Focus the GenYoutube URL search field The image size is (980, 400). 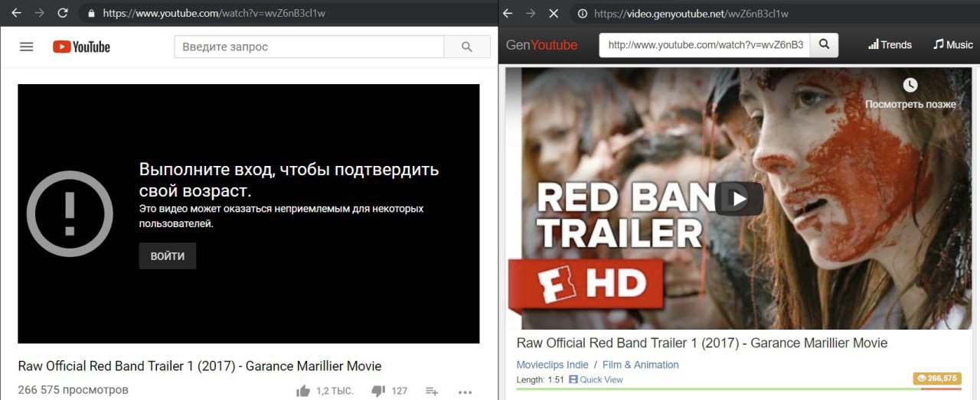click(x=704, y=45)
